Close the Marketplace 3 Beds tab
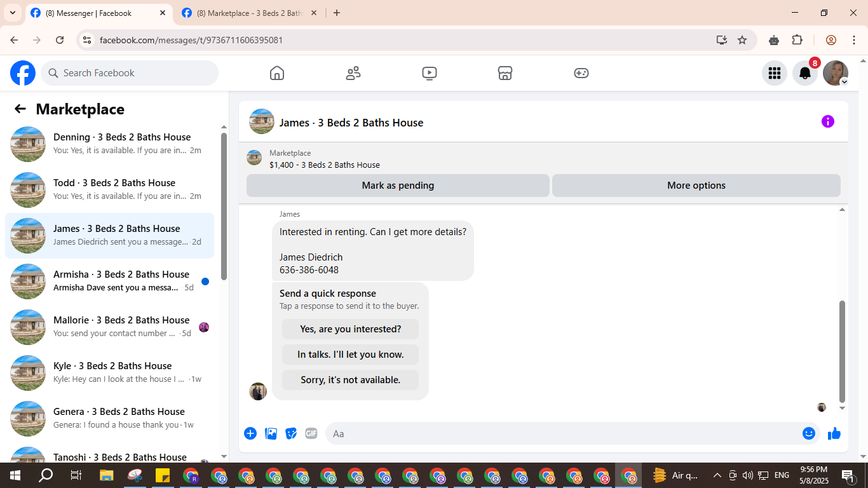This screenshot has width=868, height=488. coord(314,13)
